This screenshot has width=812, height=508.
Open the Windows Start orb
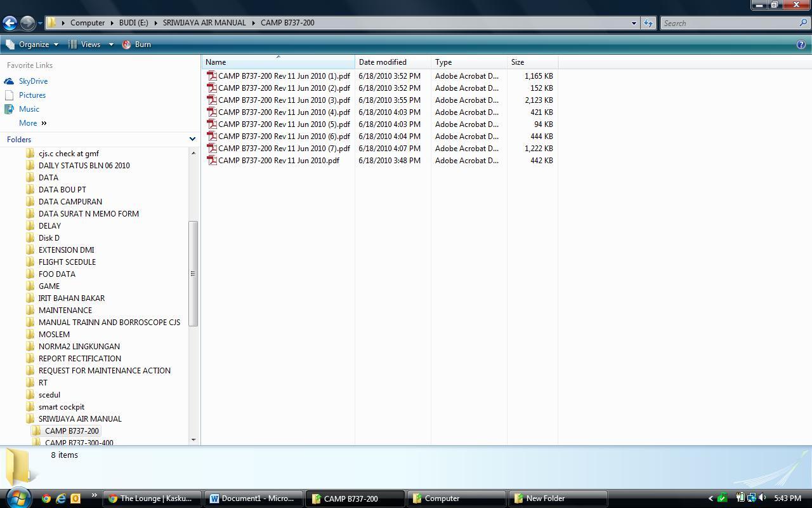pos(17,497)
